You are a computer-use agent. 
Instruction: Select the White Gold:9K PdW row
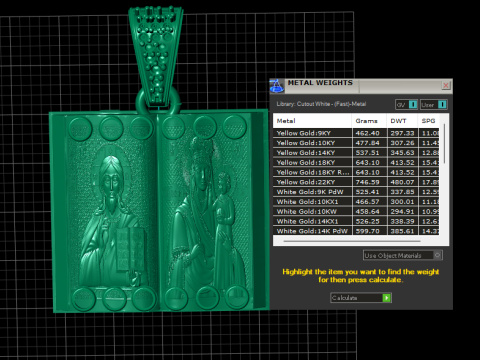(x=356, y=192)
